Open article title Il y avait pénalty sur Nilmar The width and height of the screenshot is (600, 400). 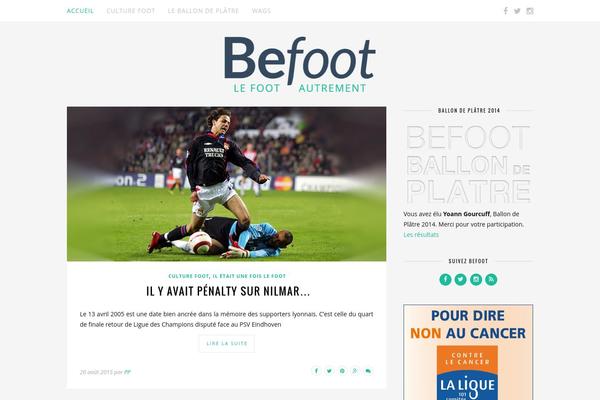click(228, 291)
